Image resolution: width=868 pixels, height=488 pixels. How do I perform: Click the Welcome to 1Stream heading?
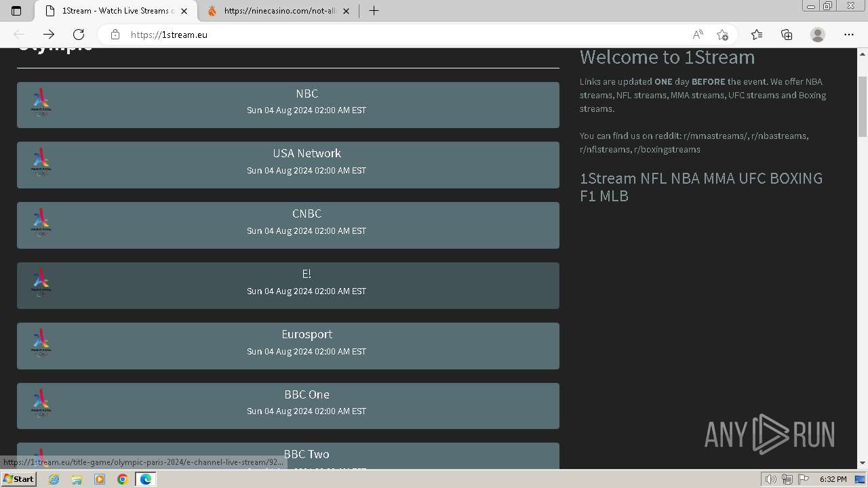coord(667,57)
